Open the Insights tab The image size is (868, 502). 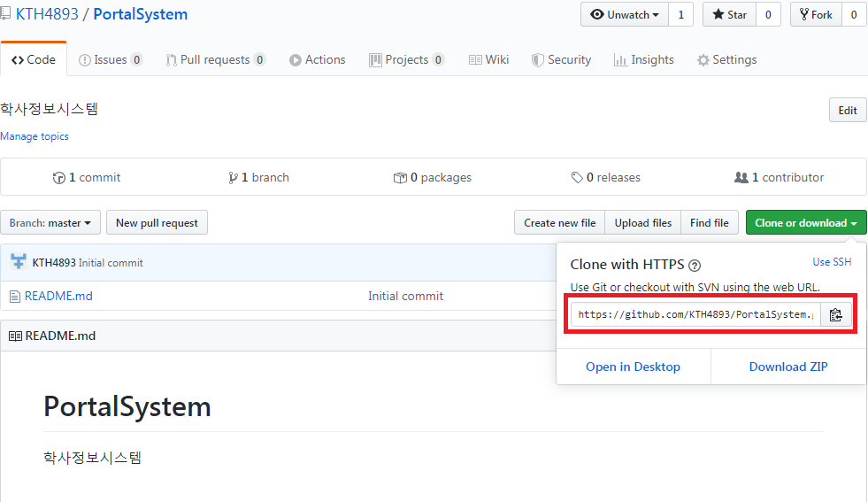point(644,60)
